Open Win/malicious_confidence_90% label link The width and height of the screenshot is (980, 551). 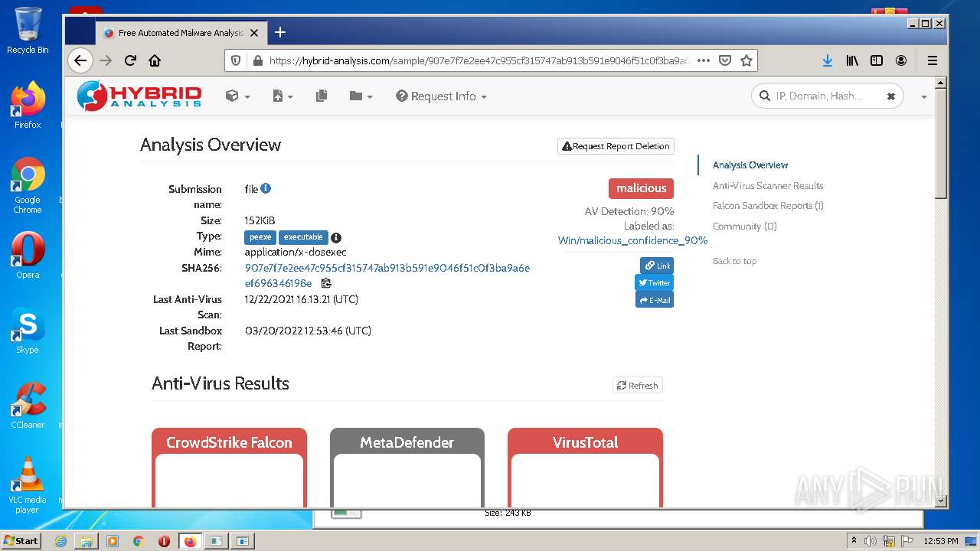pyautogui.click(x=632, y=240)
